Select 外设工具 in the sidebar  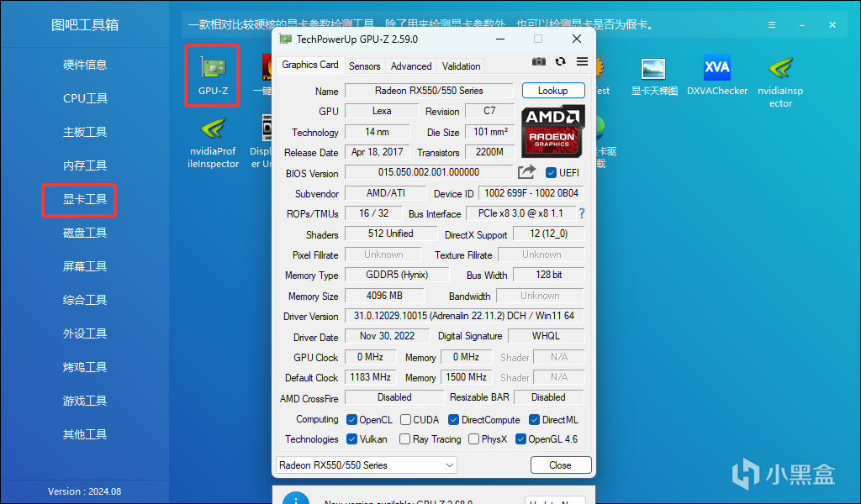85,333
